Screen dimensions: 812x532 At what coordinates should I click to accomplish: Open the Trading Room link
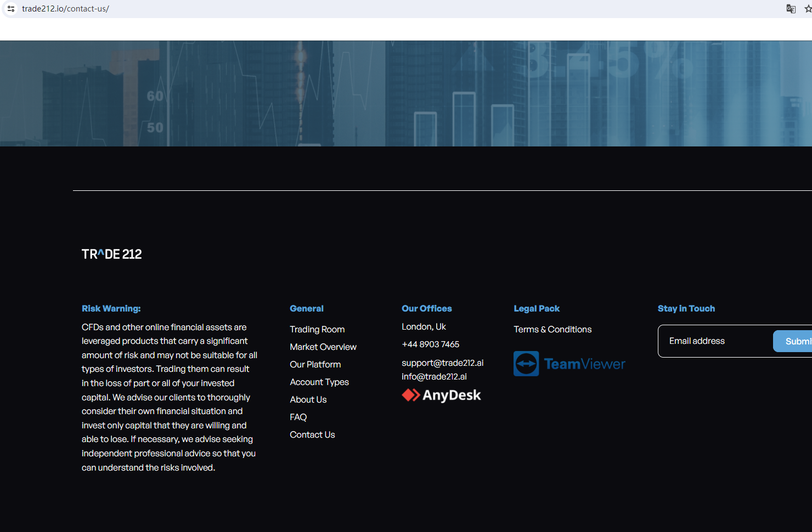click(x=317, y=330)
